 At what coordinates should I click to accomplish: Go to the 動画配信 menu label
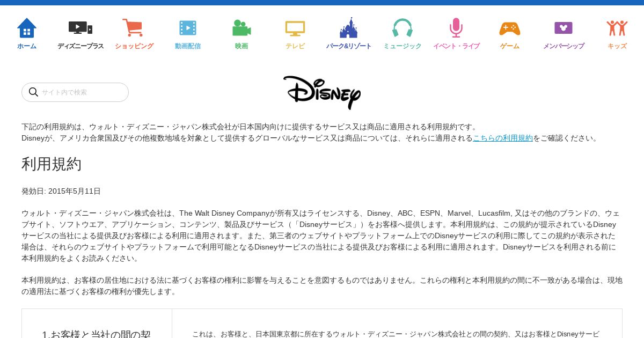tap(188, 46)
